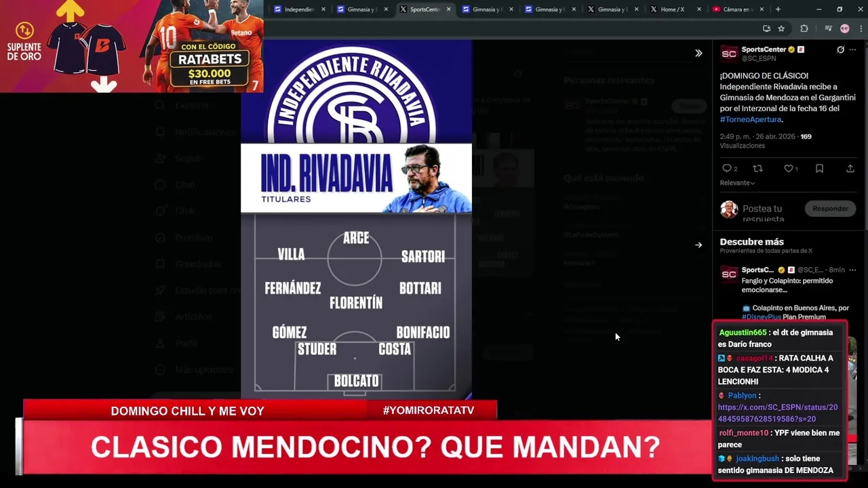Open a new browser tab

pyautogui.click(x=778, y=9)
